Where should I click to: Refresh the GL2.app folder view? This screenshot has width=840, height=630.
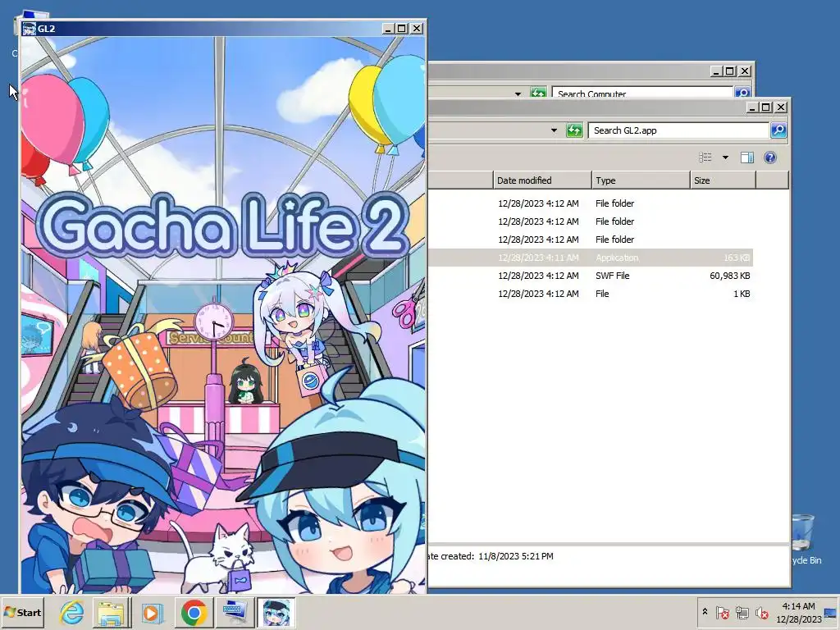[x=574, y=130]
